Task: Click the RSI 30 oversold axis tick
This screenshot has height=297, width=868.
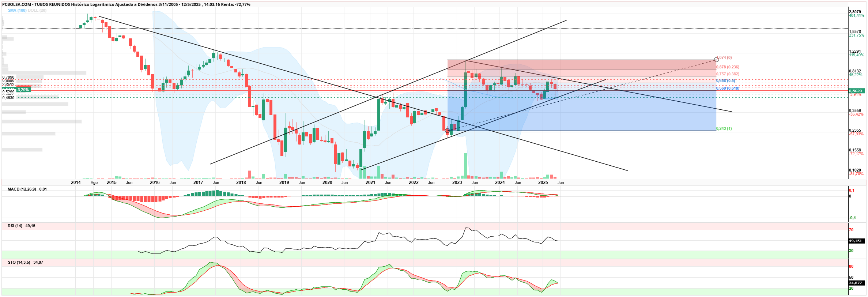Action: pos(851,251)
